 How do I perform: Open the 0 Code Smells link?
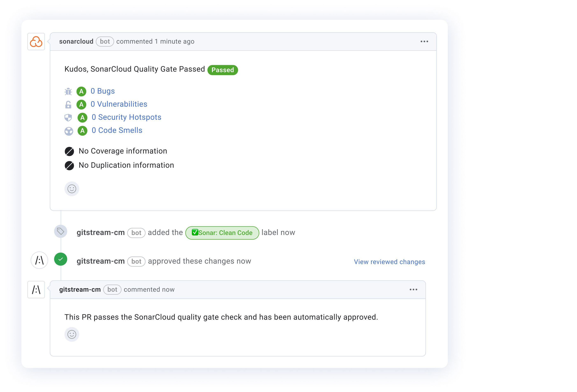click(x=117, y=130)
